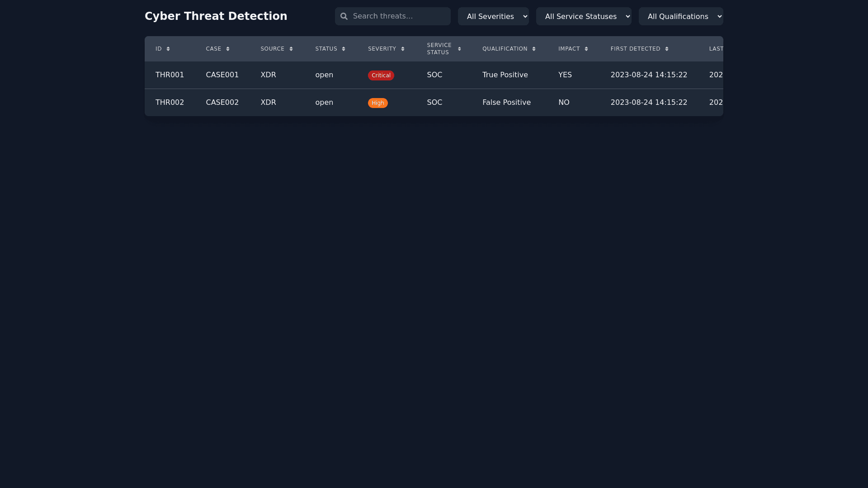
Task: Click the sort icon next to ID
Action: point(168,49)
